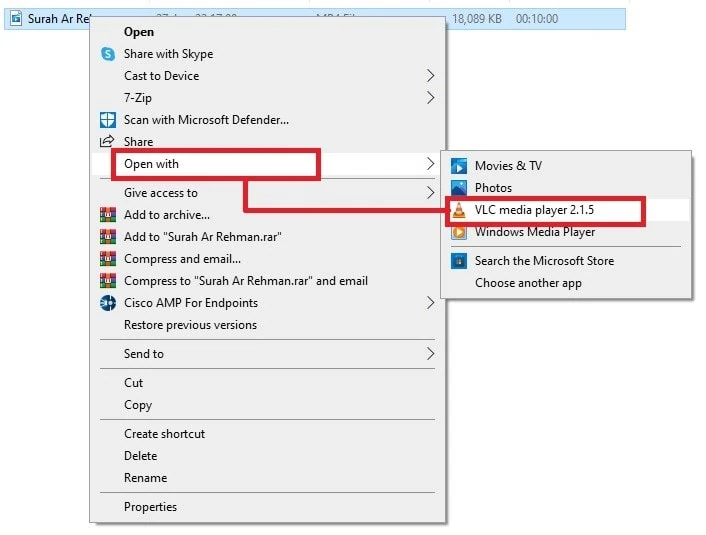This screenshot has height=535, width=706.
Task: Expand the 7-Zip submenu arrow
Action: click(430, 98)
